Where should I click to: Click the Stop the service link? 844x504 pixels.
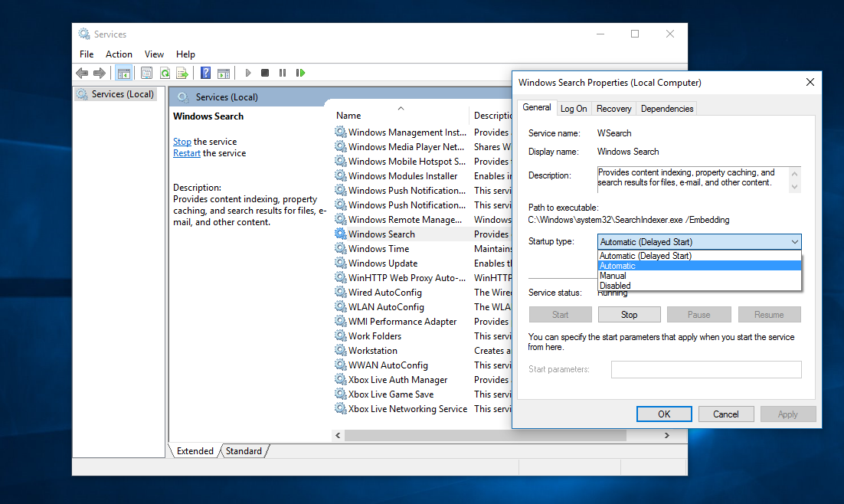[x=182, y=142]
